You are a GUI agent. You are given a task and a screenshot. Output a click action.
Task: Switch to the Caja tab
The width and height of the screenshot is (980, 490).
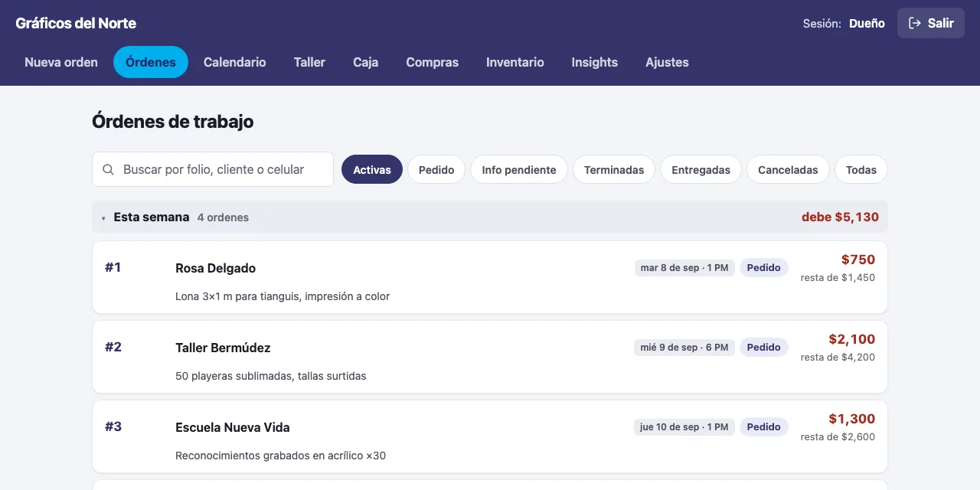tap(366, 62)
